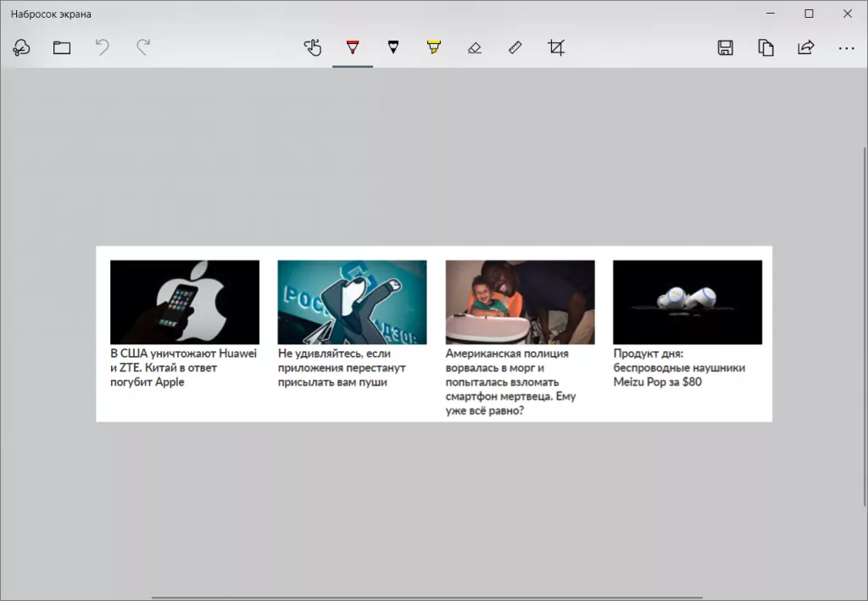Share the snip via share icon

(806, 47)
